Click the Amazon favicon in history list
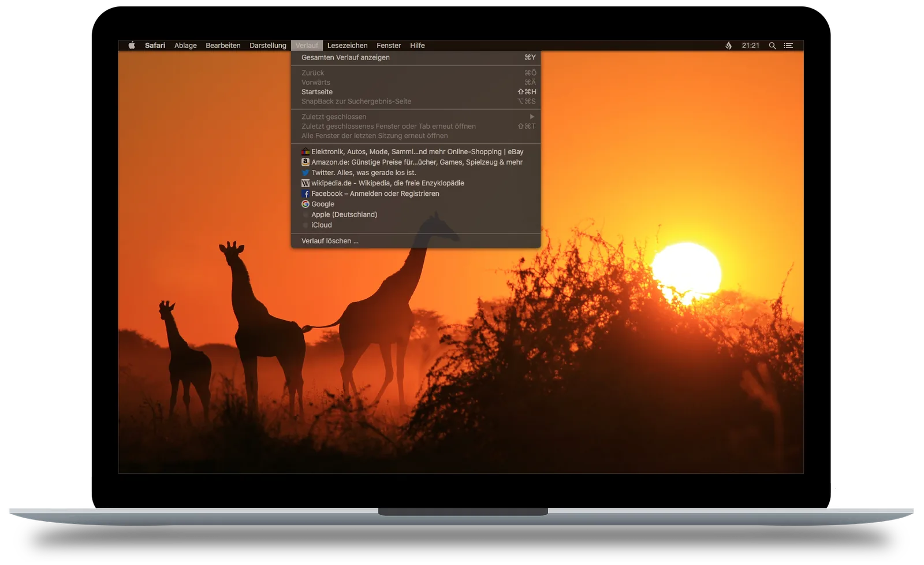Viewport: 924px width, 565px height. click(305, 162)
